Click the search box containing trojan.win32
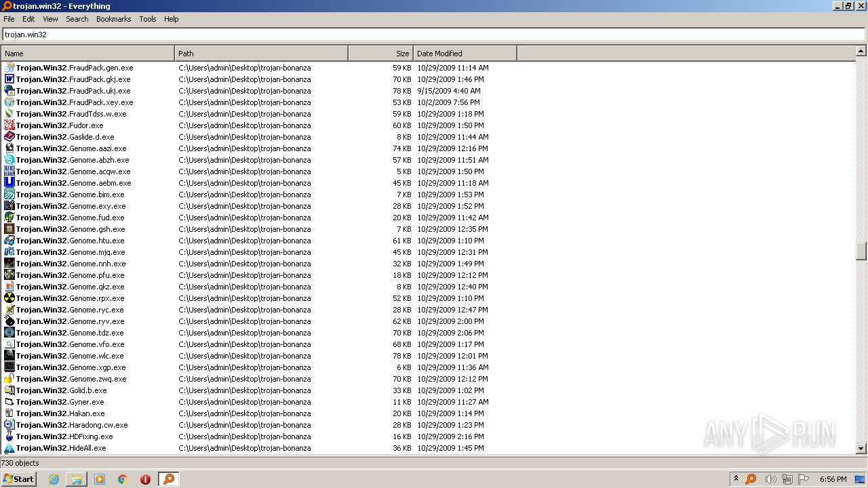This screenshot has width=868, height=488. [433, 35]
